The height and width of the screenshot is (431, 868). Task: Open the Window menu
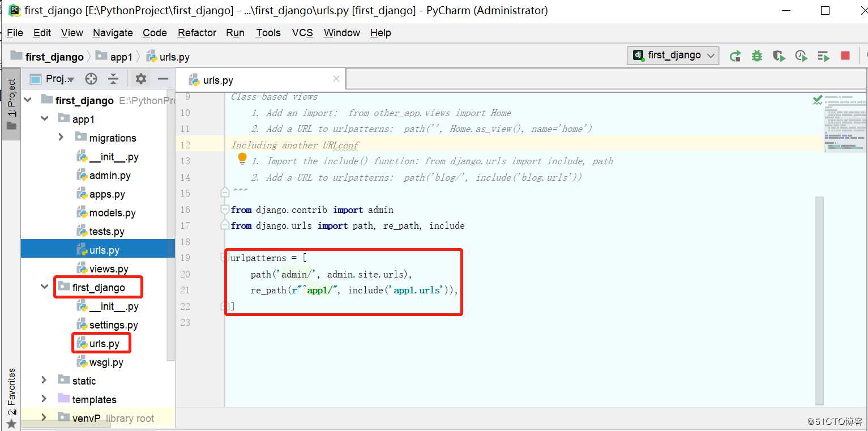[341, 32]
